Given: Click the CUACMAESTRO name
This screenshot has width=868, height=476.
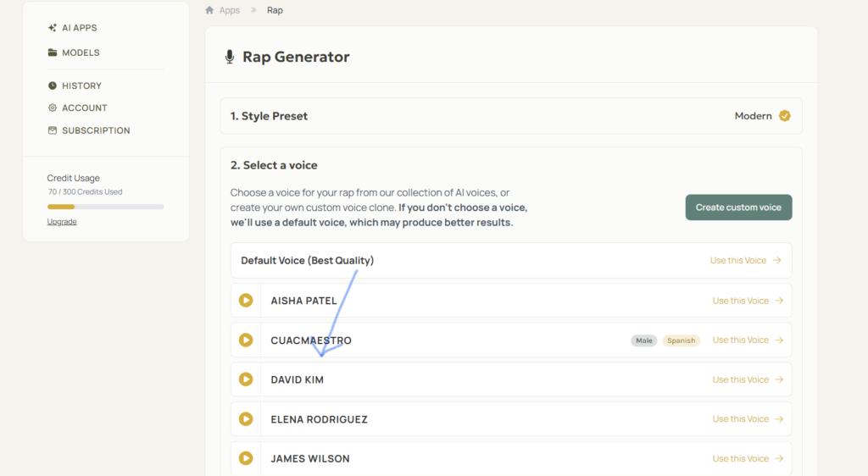Looking at the screenshot, I should (x=311, y=340).
